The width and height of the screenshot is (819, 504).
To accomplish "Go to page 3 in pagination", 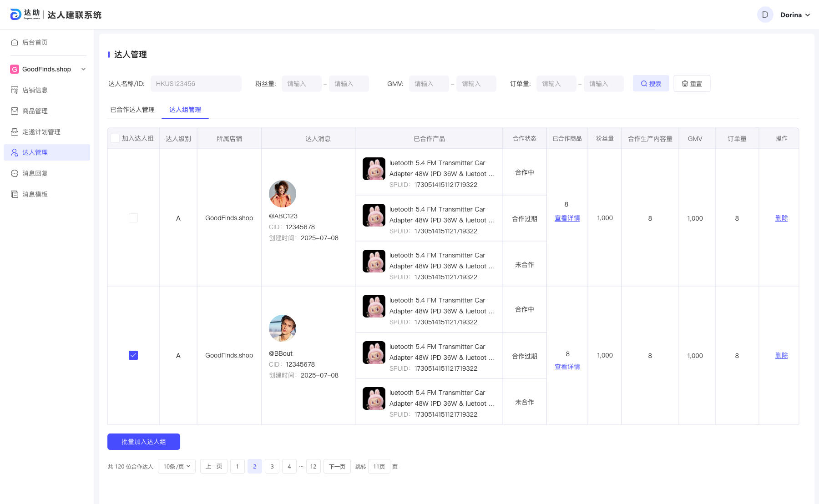I will pos(272,466).
